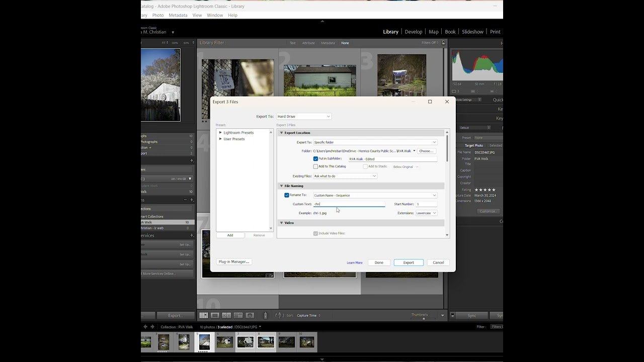This screenshot has height=362, width=644.
Task: Cancel the export dialog
Action: click(438, 262)
